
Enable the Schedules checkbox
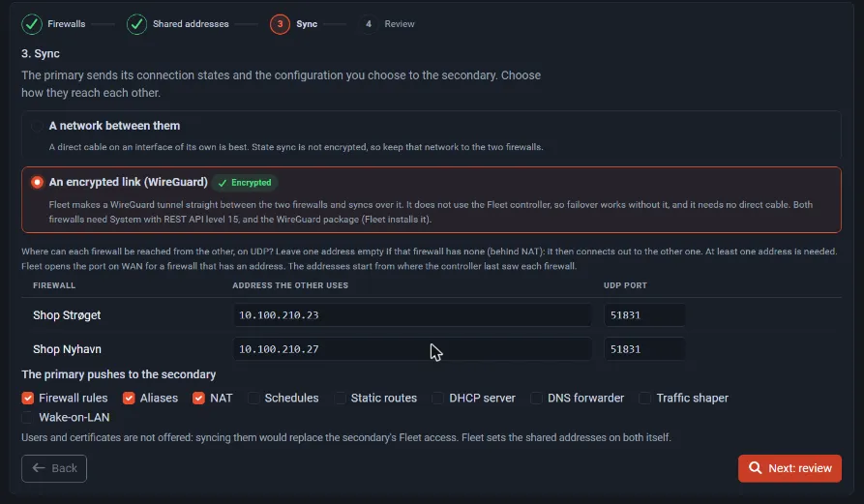(x=253, y=398)
